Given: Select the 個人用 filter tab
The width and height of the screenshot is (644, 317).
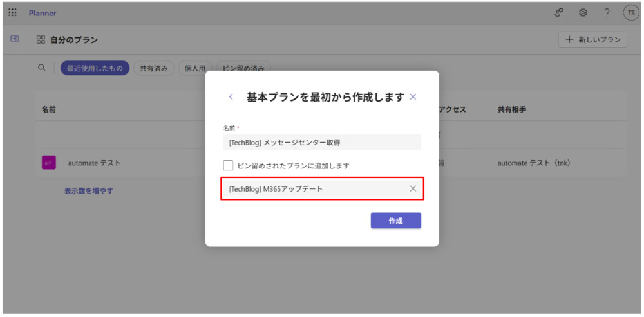Looking at the screenshot, I should click(194, 69).
